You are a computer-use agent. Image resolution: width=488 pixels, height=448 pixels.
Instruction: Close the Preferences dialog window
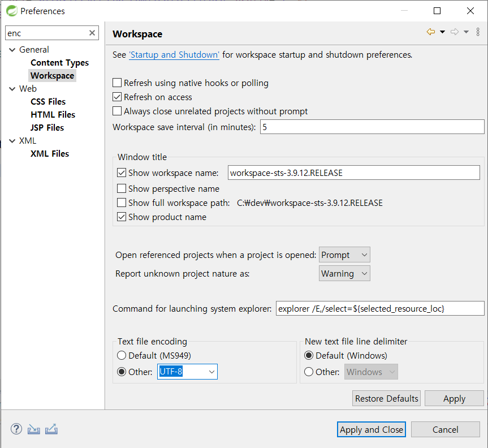pyautogui.click(x=470, y=11)
